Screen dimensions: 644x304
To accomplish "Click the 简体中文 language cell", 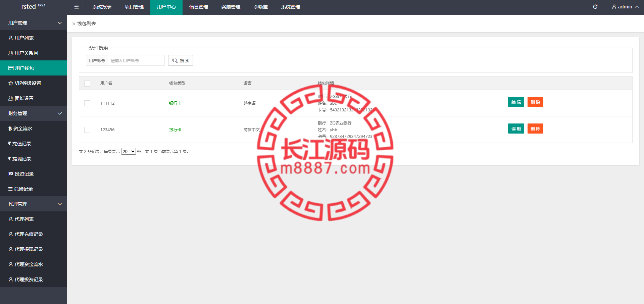I will [252, 130].
